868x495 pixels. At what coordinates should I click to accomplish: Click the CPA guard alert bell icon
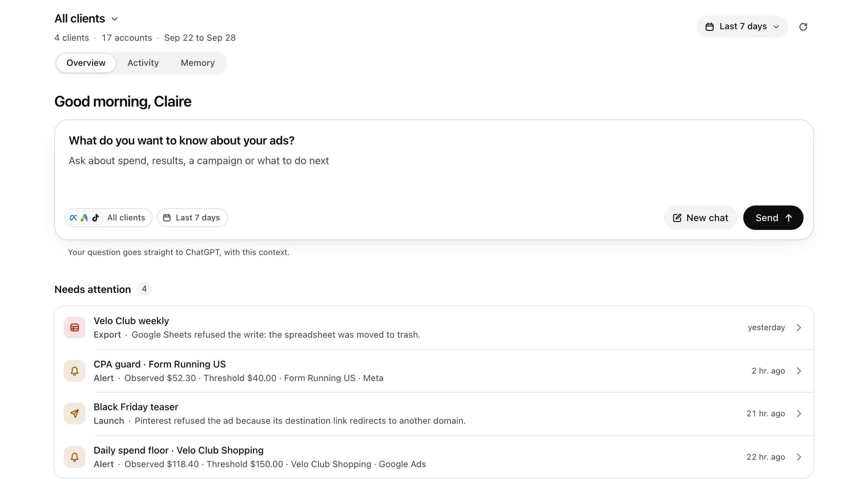pyautogui.click(x=75, y=371)
